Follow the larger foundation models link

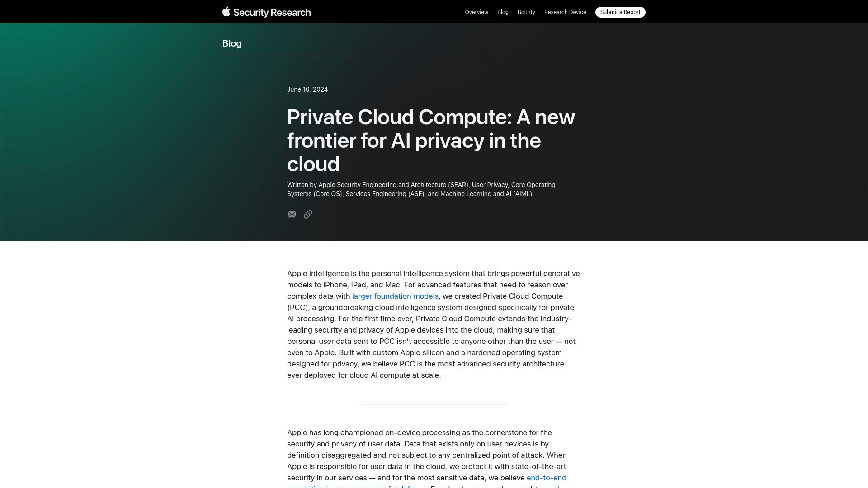395,296
